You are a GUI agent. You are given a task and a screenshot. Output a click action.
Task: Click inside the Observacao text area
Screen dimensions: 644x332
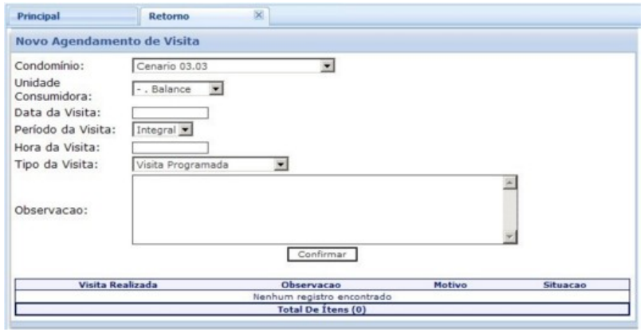pyautogui.click(x=319, y=209)
